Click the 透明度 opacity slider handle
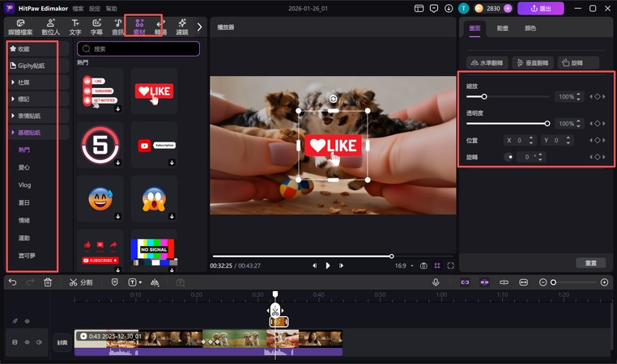Screen dimensions: 617x364 547,124
